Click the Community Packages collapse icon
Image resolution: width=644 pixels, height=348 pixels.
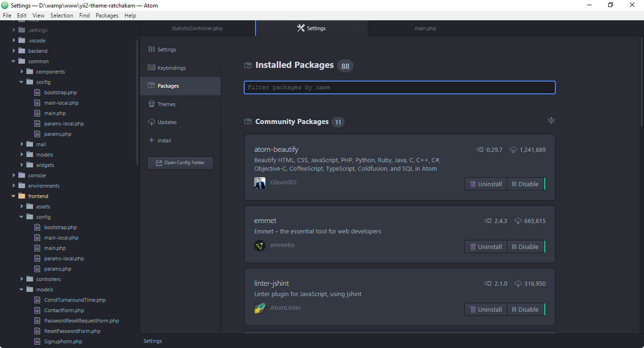point(551,121)
